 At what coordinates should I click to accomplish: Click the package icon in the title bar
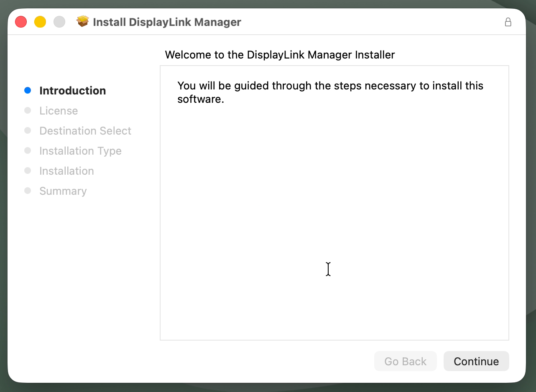(x=83, y=21)
